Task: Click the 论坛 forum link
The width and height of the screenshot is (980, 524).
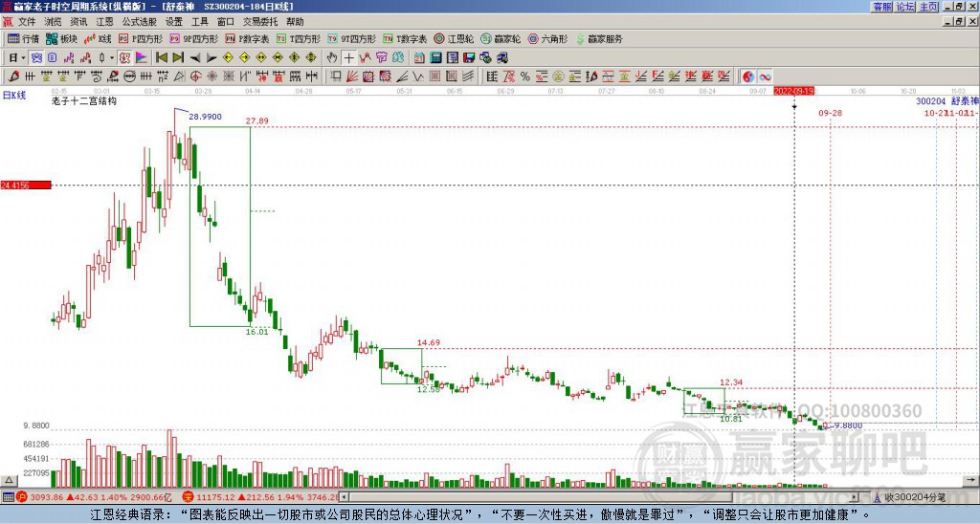Action: [905, 7]
